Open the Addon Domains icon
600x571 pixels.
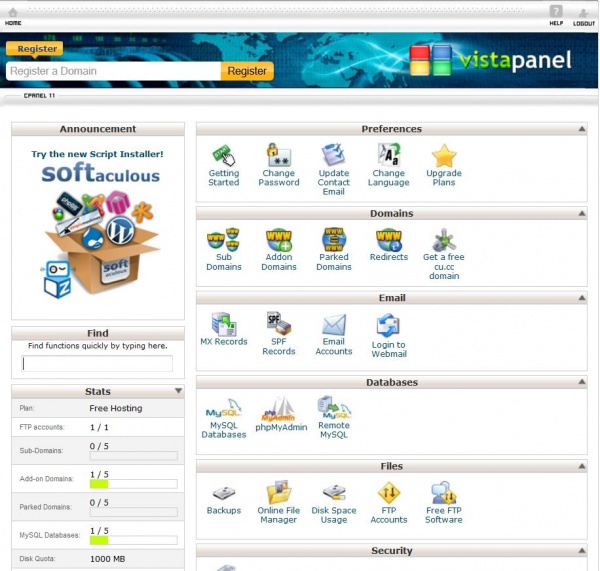coord(279,240)
